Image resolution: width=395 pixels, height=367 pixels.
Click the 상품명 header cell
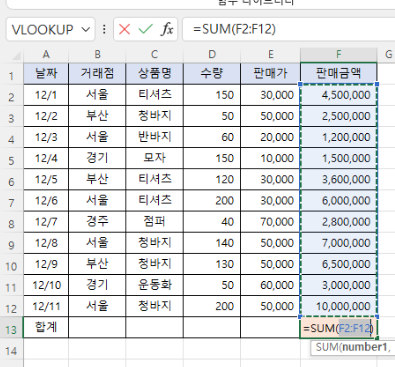[x=154, y=73]
